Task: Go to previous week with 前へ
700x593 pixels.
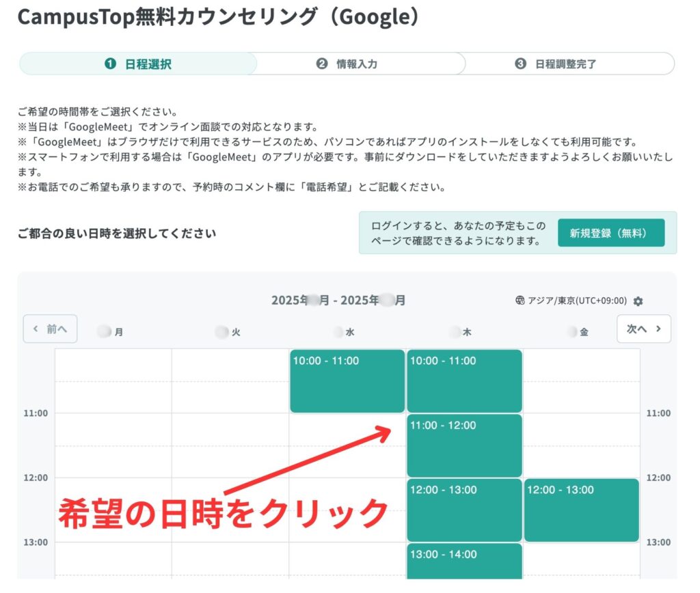Action: (x=50, y=329)
